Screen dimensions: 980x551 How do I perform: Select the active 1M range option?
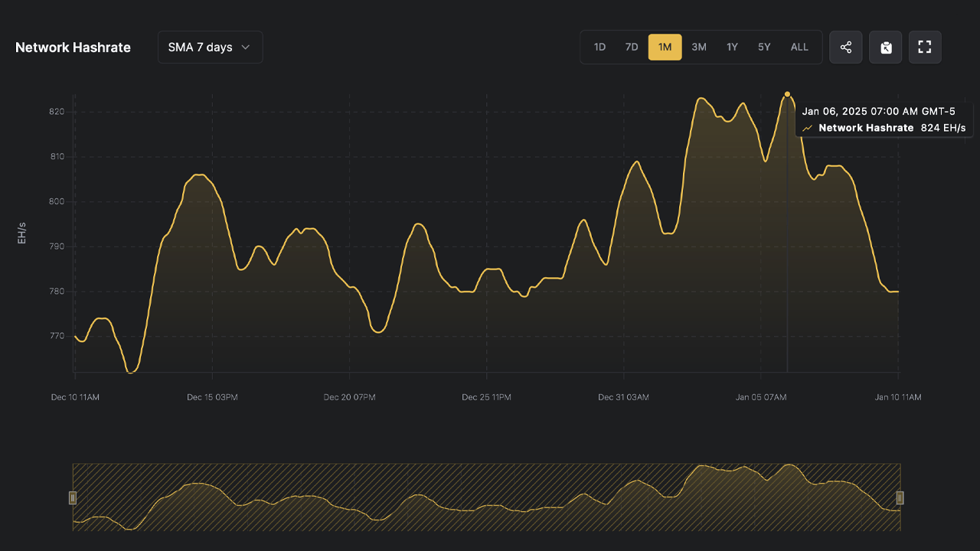[x=665, y=47]
